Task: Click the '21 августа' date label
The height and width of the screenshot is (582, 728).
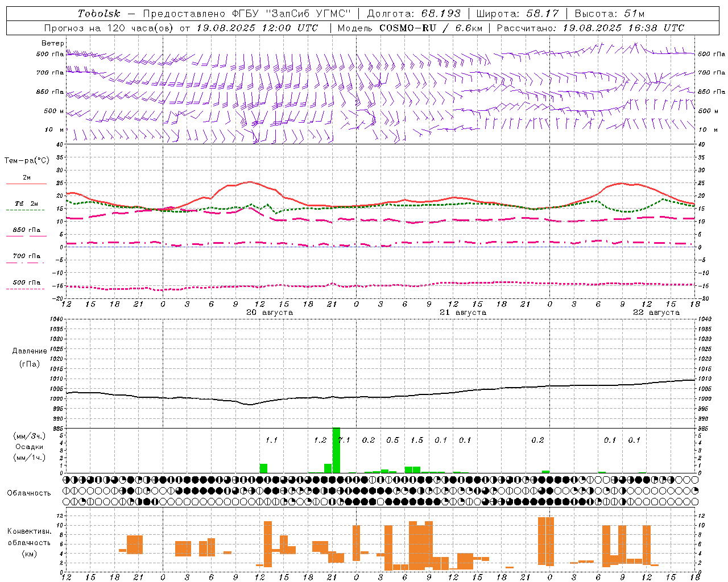Action: 463,313
